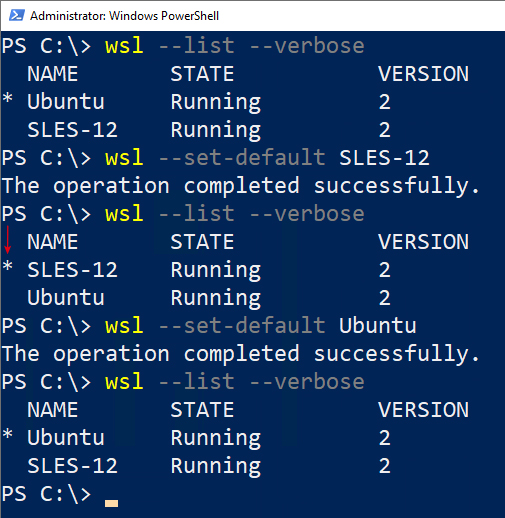
Task: Click Ubuntu's version 2 in the second listing
Action: click(x=384, y=298)
